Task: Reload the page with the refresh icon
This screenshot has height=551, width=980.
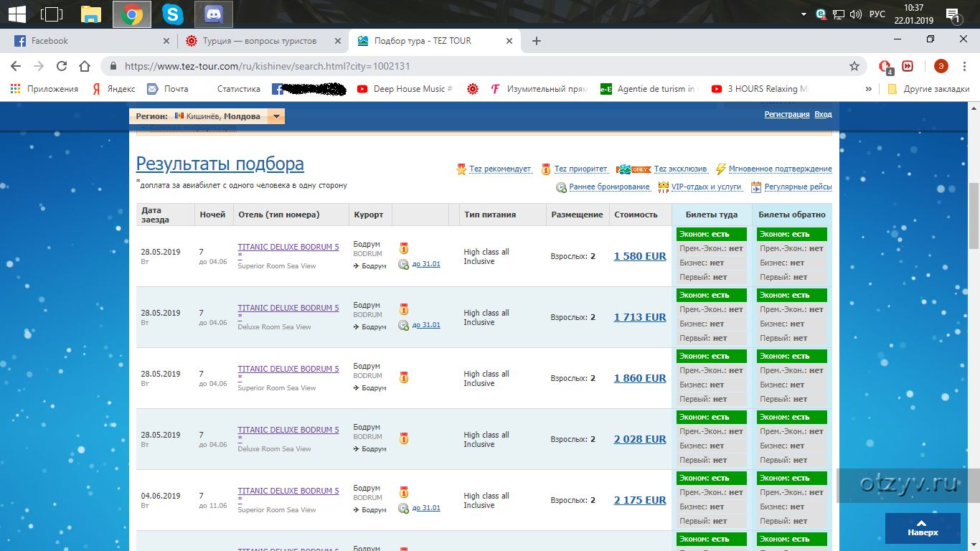Action: click(x=62, y=66)
